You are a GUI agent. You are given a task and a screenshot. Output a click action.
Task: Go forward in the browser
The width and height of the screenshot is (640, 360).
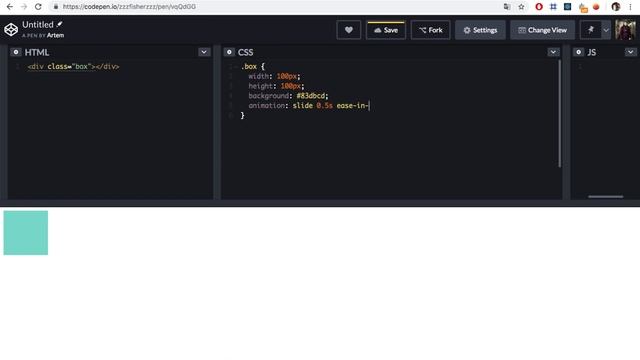pos(24,7)
